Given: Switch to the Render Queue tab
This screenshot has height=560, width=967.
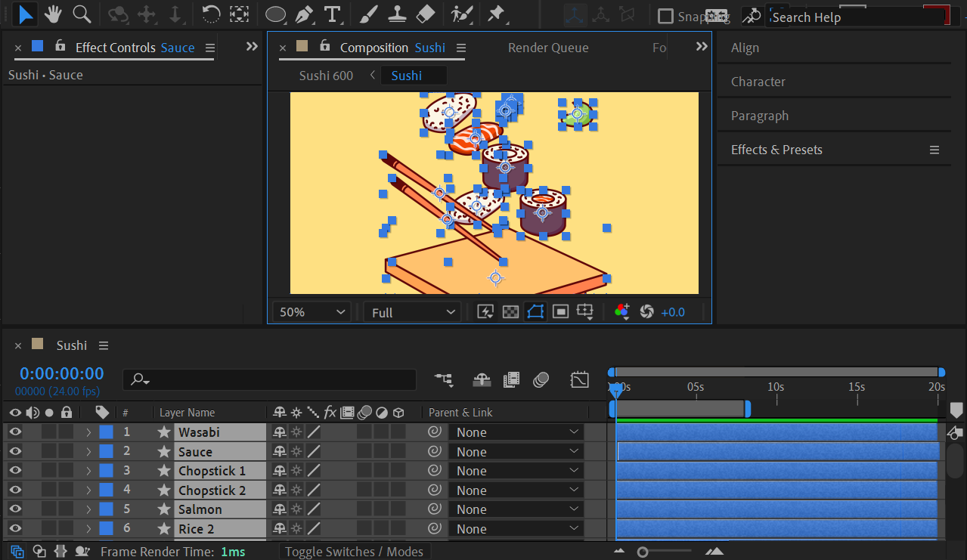Looking at the screenshot, I should pos(547,47).
